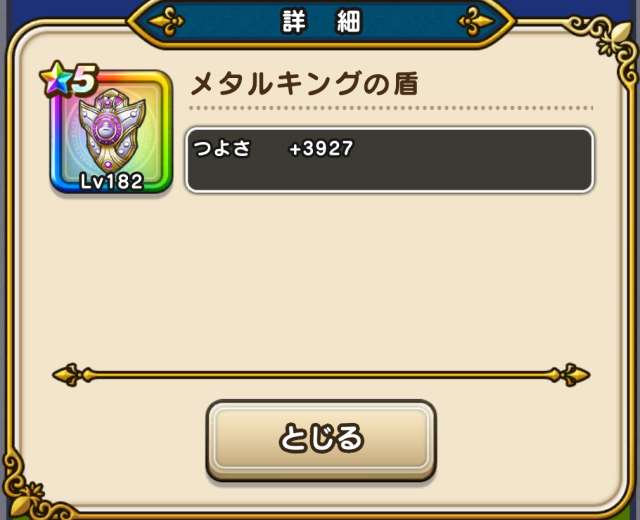
Task: Tap the +3927 strength value
Action: (321, 148)
